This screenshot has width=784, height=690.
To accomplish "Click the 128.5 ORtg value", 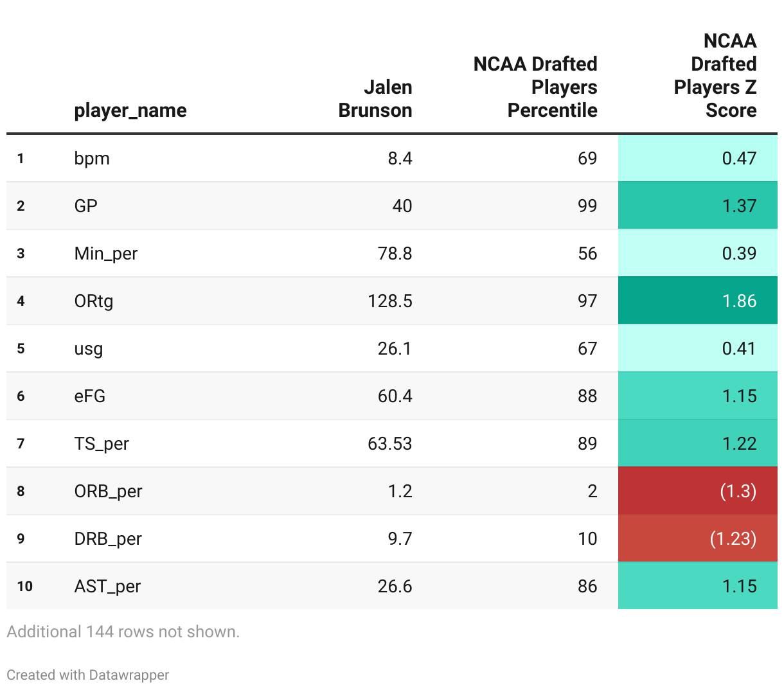I will [390, 301].
